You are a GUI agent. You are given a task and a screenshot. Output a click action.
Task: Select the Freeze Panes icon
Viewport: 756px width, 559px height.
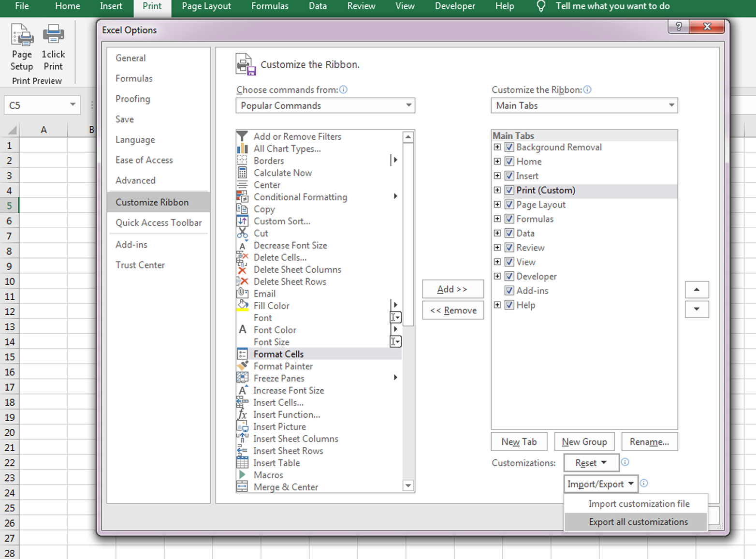pos(242,378)
